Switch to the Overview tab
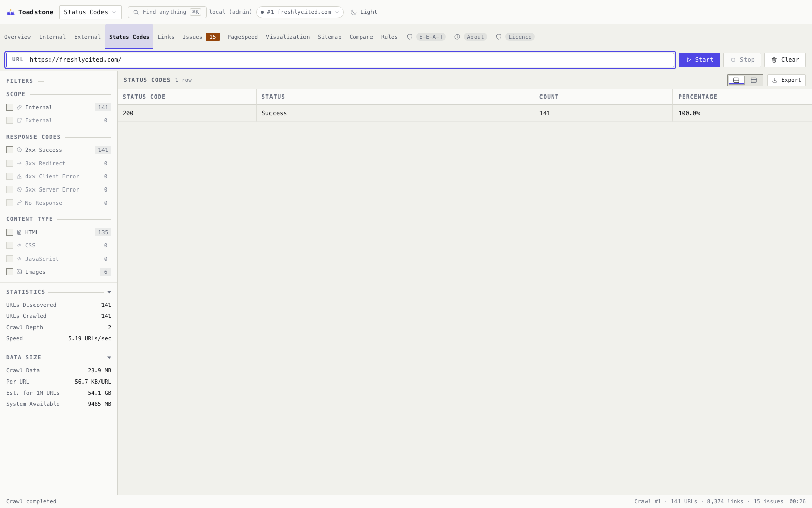The width and height of the screenshot is (812, 508). click(x=18, y=37)
